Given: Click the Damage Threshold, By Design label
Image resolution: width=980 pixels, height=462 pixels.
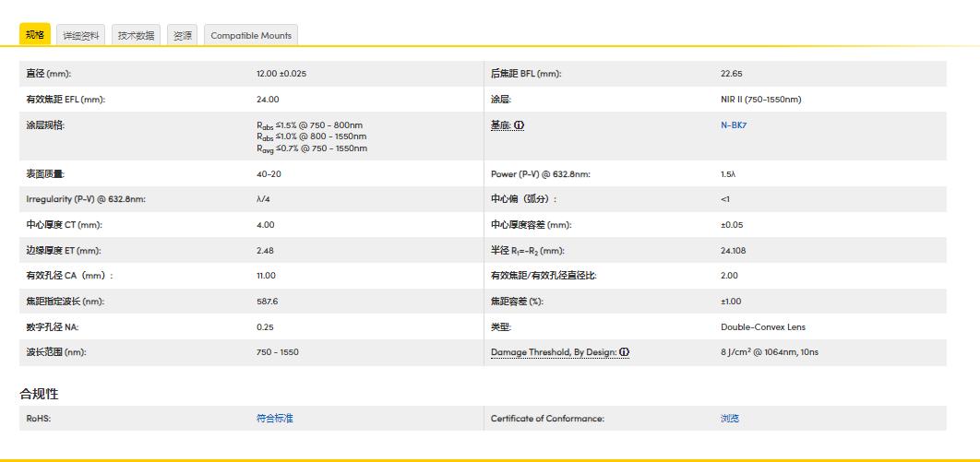Looking at the screenshot, I should 554,352.
